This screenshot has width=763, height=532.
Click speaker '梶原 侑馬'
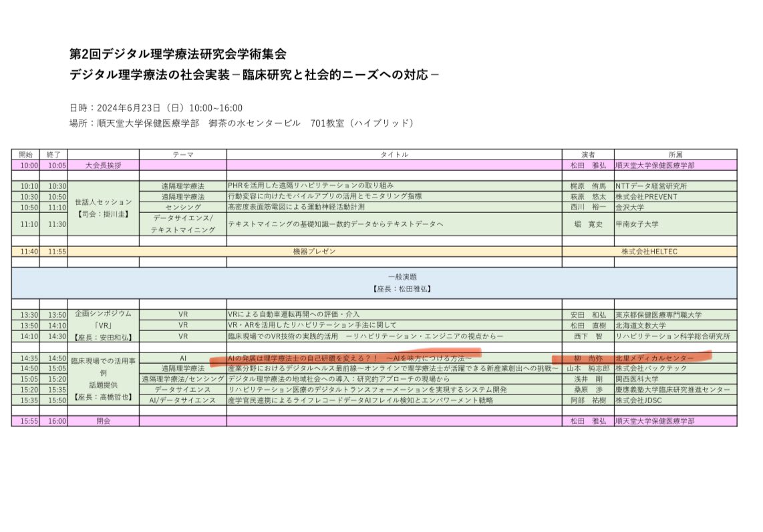click(x=588, y=186)
